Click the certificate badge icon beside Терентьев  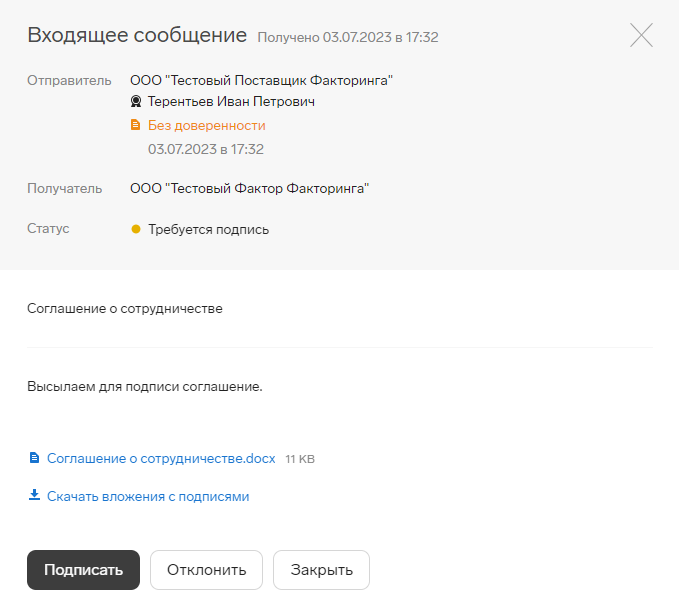(136, 101)
